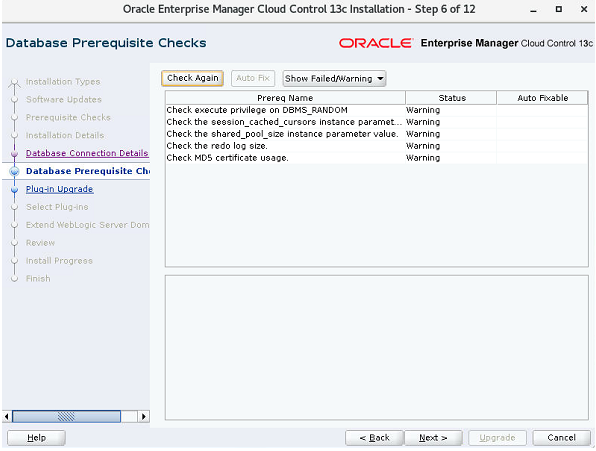Click the Check Again button

192,78
